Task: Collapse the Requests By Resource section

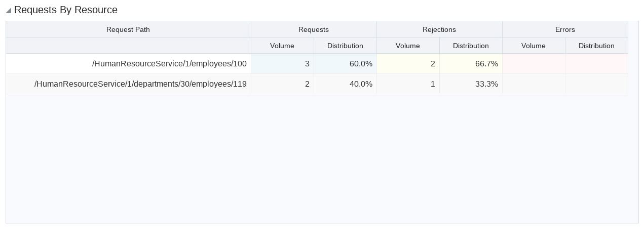Action: 9,11
